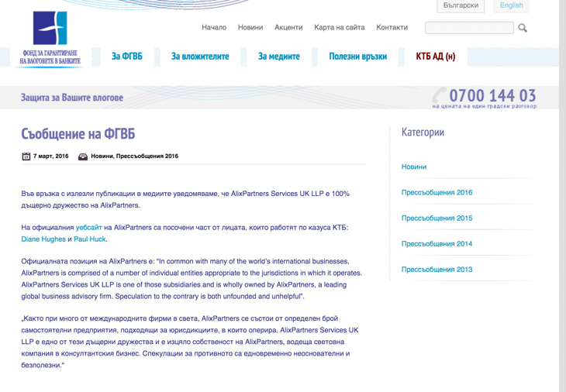Focus the site search input field
Screen dimensions: 566x392
(469, 28)
